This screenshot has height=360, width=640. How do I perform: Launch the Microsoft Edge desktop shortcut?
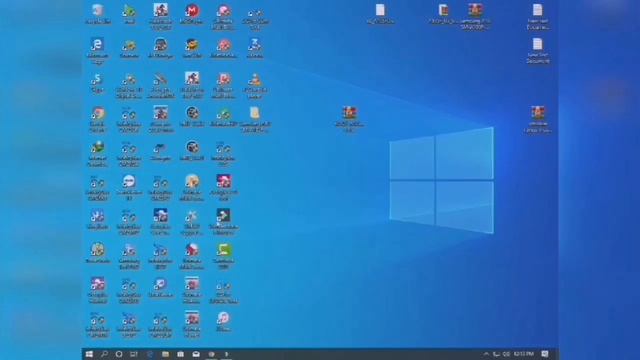(97, 50)
